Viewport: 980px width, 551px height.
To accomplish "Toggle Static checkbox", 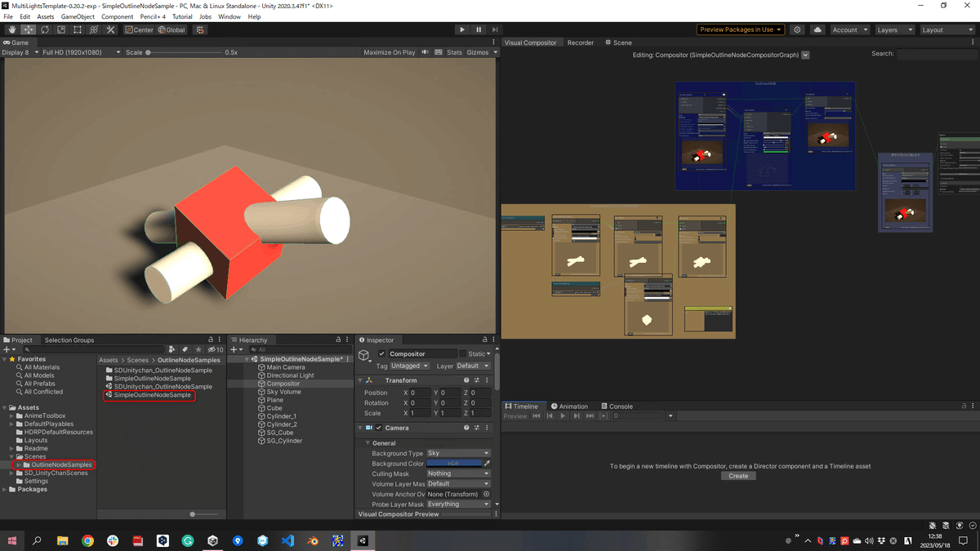I will pos(463,354).
